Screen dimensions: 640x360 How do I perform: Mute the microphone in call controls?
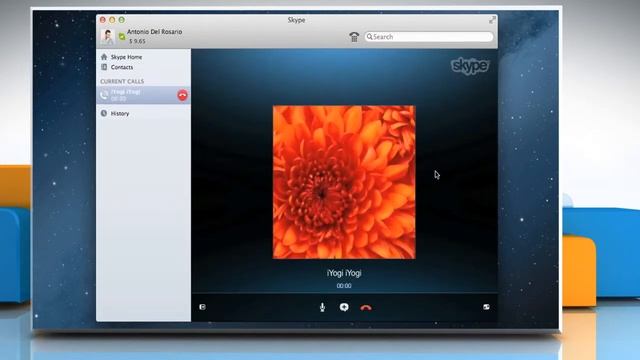tap(322, 307)
